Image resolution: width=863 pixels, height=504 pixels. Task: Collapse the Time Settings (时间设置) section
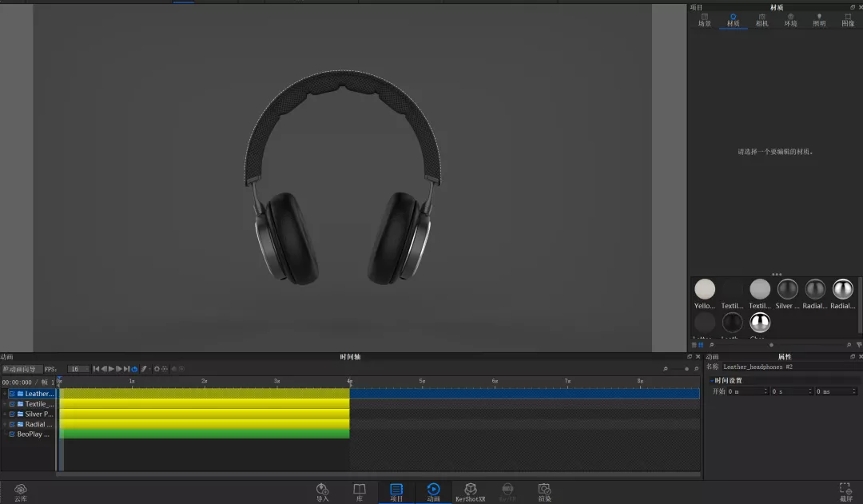pyautogui.click(x=712, y=380)
